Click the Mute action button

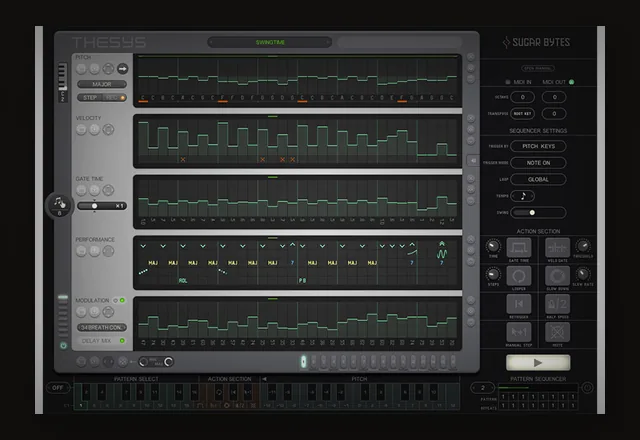pos(557,332)
